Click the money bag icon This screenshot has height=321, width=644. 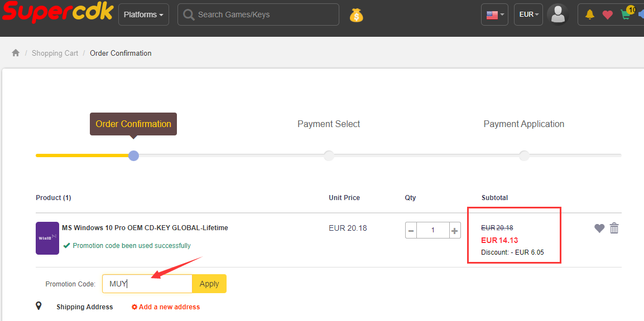[x=356, y=15]
